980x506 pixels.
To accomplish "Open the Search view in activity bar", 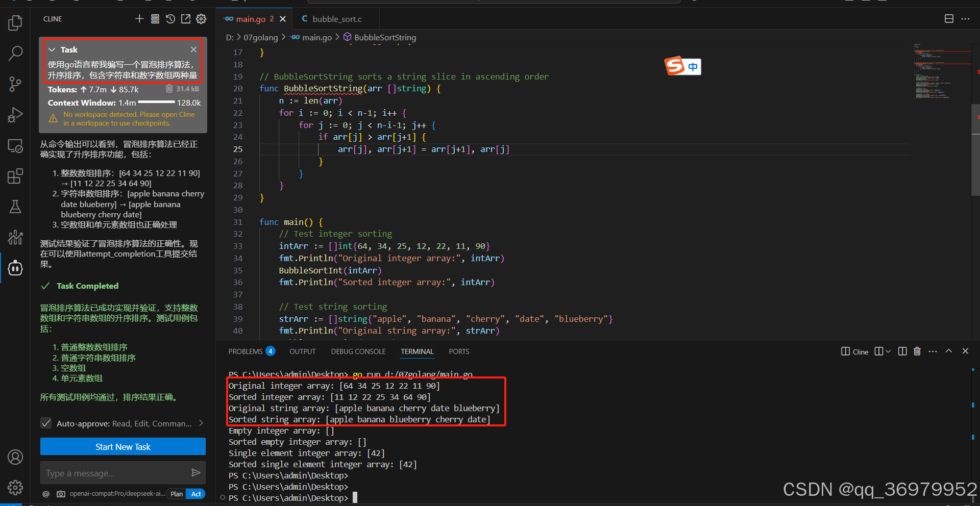I will coord(15,53).
